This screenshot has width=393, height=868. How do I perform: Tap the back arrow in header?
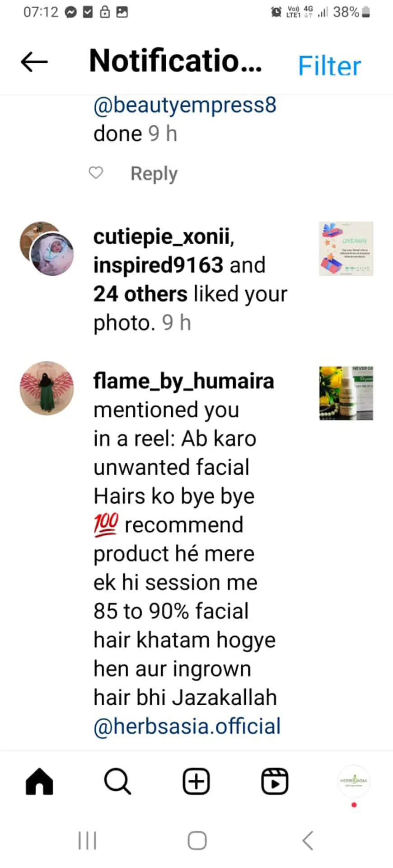(x=34, y=61)
